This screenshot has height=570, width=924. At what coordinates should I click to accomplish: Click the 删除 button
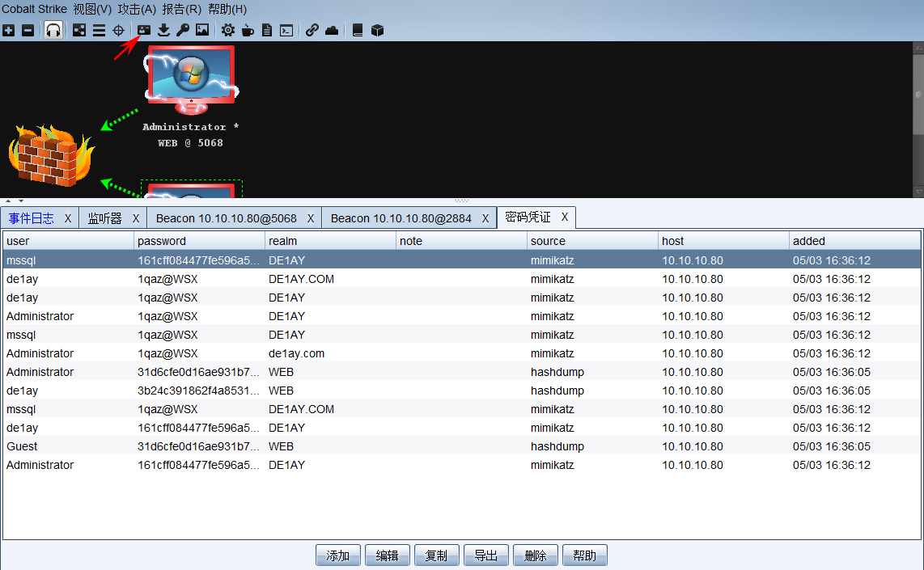click(x=536, y=555)
